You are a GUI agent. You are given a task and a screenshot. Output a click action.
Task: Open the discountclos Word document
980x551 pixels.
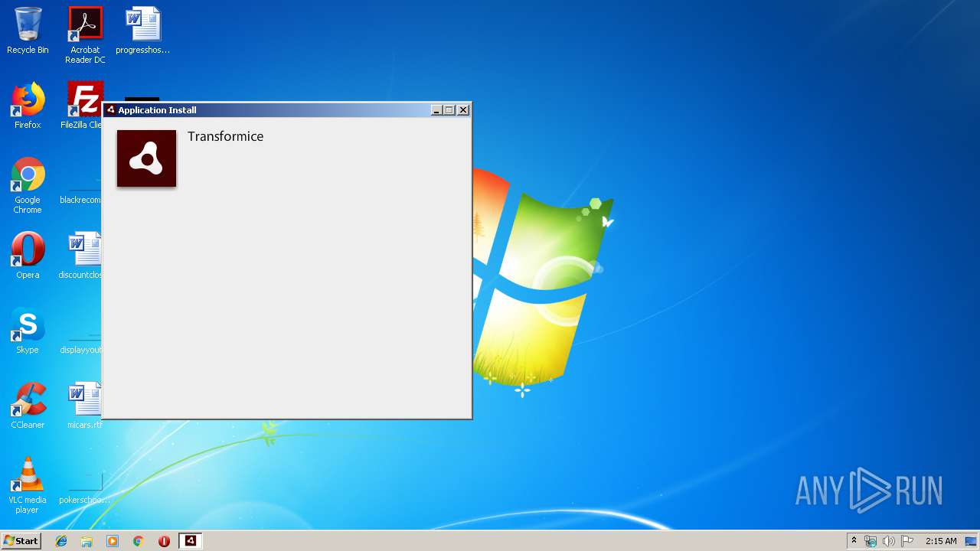click(83, 256)
